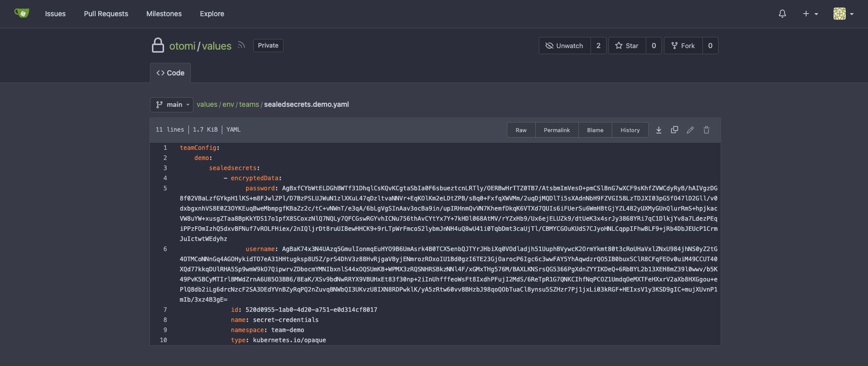Fork the repository
Screen dimensions: 868x366
(683, 46)
